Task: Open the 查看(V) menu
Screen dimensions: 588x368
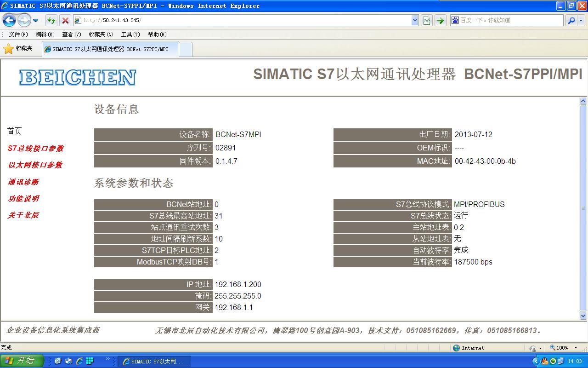Action: click(x=71, y=34)
